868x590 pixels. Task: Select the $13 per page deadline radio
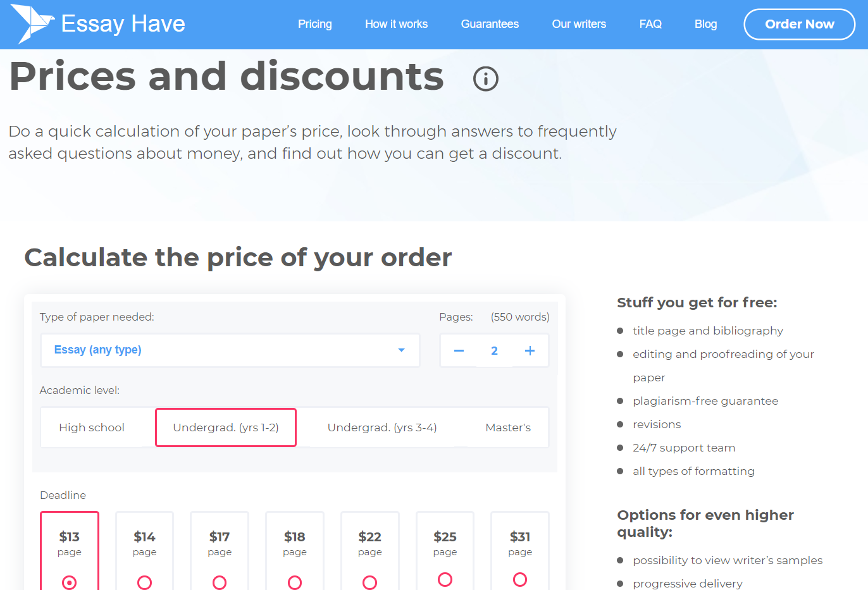70,582
